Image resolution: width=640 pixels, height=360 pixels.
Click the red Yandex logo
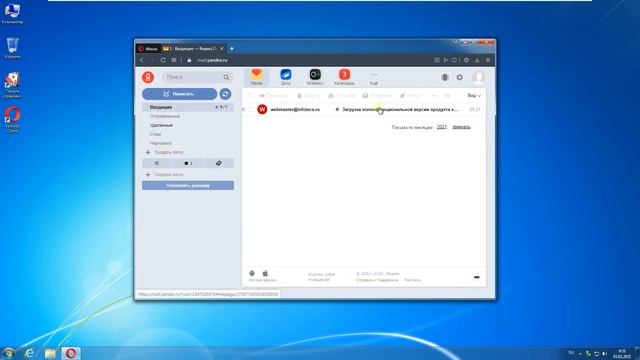pyautogui.click(x=148, y=77)
